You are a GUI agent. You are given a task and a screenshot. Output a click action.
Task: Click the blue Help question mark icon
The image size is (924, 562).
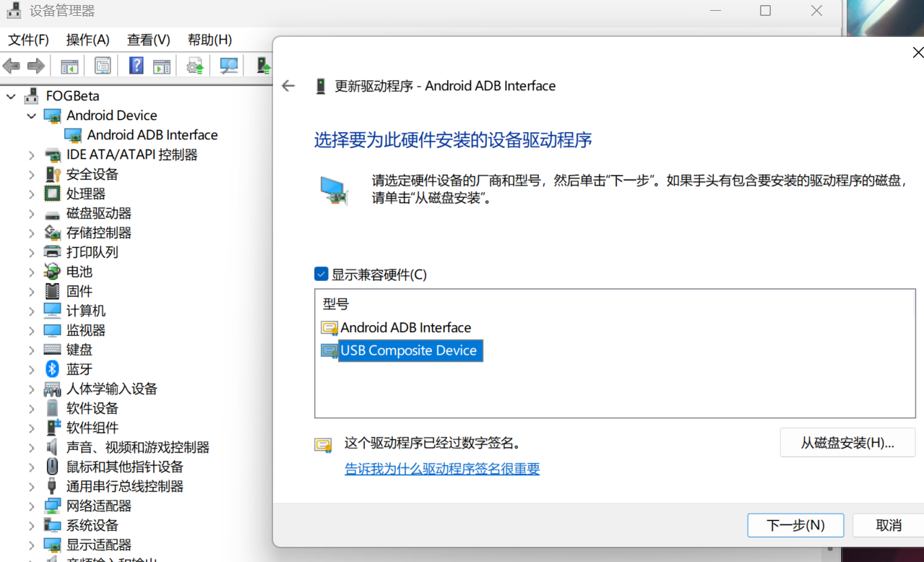point(136,66)
